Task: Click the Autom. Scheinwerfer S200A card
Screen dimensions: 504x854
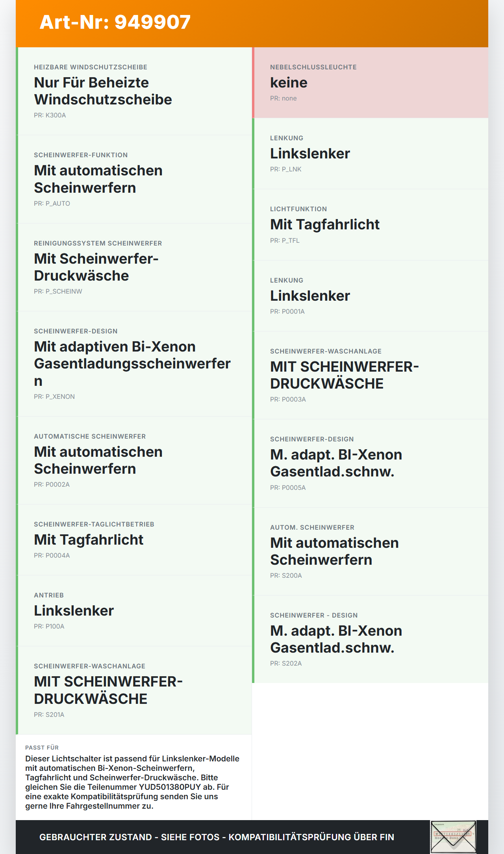Action: [x=370, y=551]
